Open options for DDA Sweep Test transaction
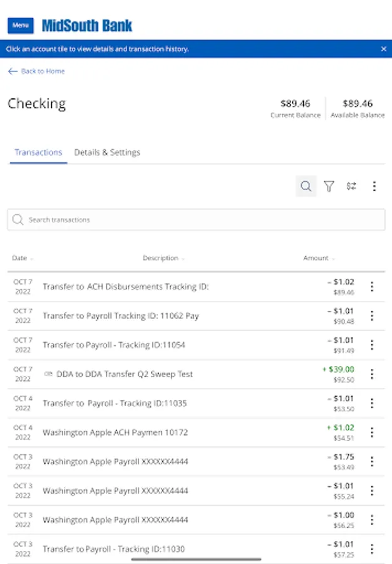The image size is (392, 564). tap(372, 374)
